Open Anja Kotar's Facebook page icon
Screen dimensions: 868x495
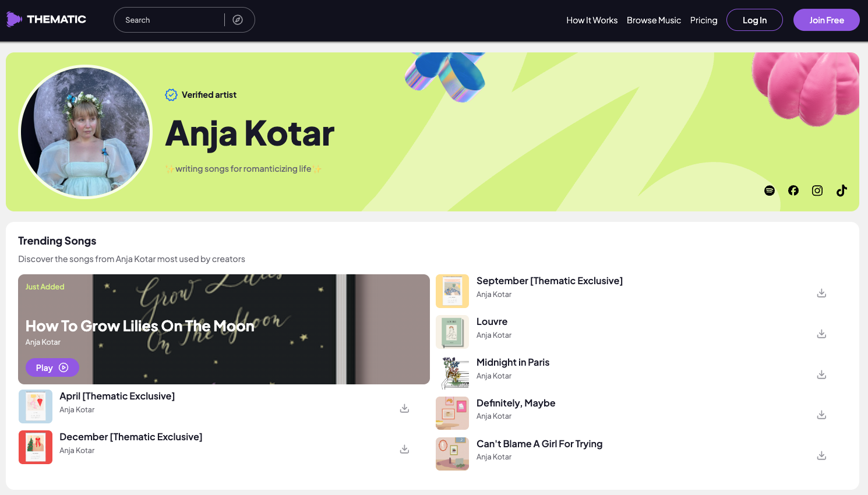(793, 190)
